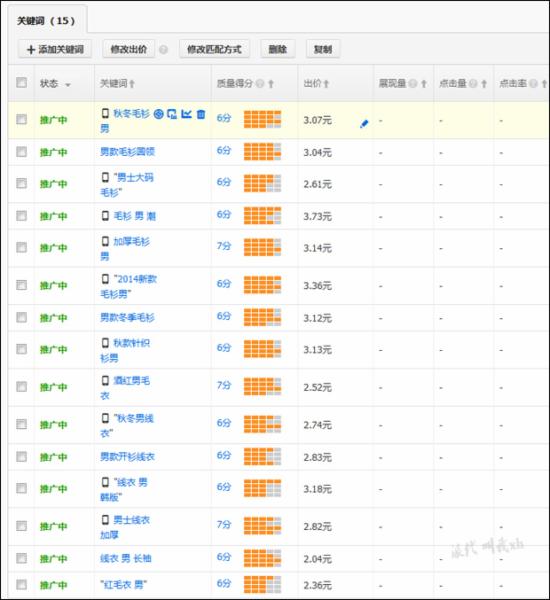Click the trash icon for 秋冬毛衫男
The image size is (550, 600).
(x=201, y=114)
